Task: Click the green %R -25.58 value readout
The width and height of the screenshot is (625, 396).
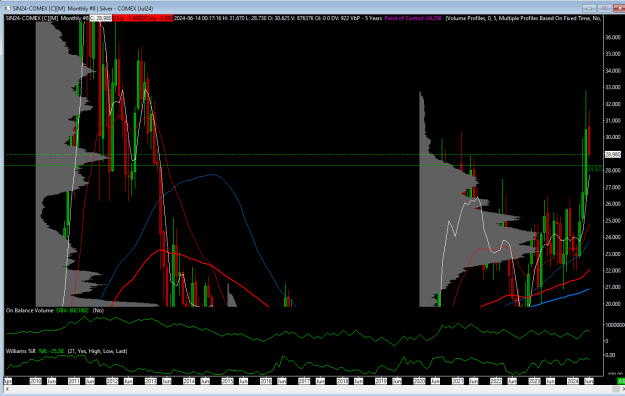Action: click(51, 351)
